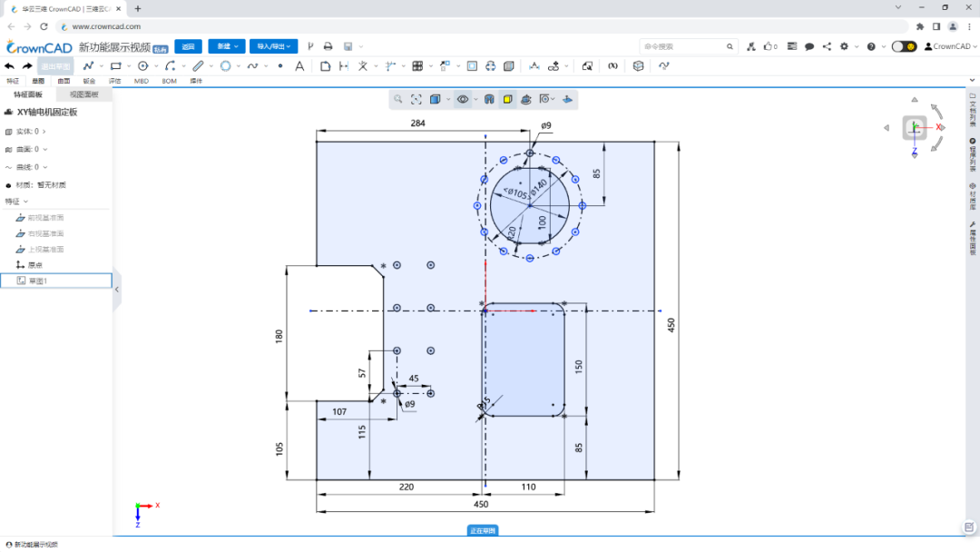Click the print icon
980x552 pixels.
[328, 46]
